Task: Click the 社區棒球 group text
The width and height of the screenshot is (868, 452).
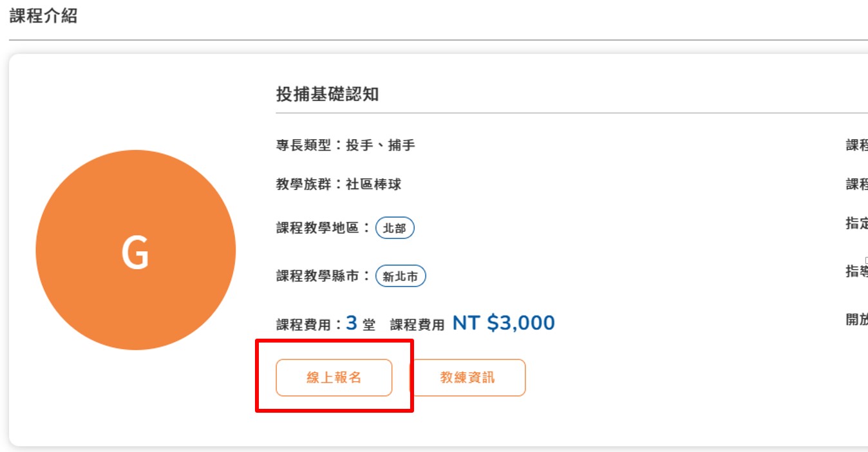Action: click(x=373, y=184)
